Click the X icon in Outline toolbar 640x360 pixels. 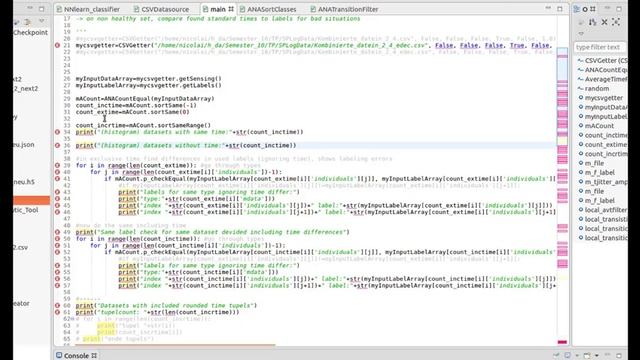coord(604,22)
